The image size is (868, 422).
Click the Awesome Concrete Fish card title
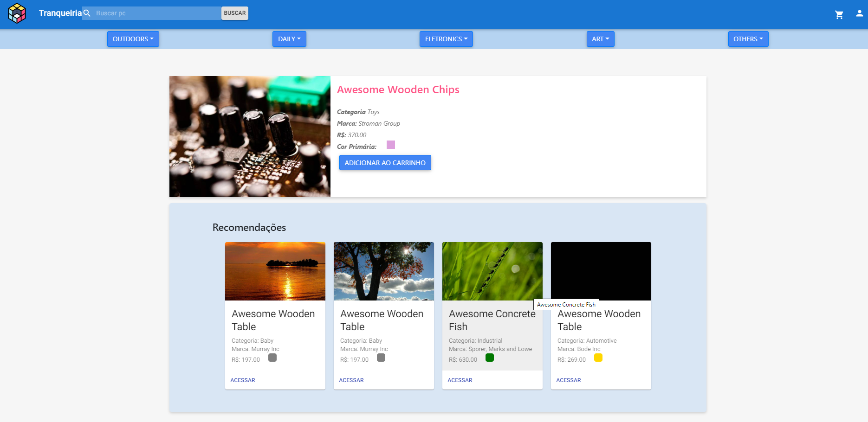492,320
